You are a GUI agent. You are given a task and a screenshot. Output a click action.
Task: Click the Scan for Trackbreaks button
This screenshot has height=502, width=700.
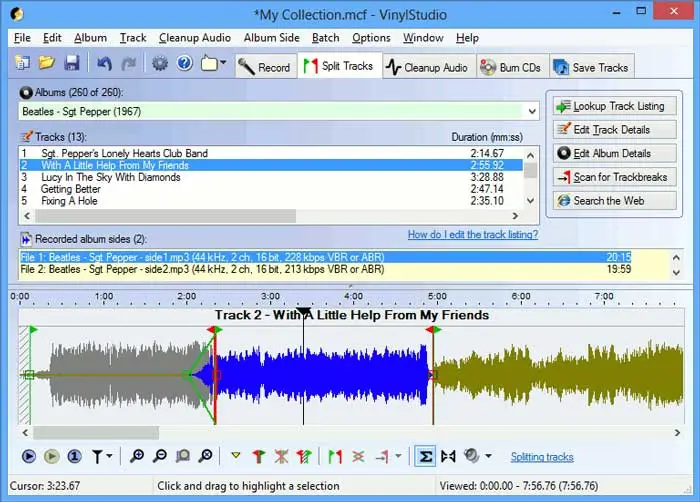(x=614, y=177)
